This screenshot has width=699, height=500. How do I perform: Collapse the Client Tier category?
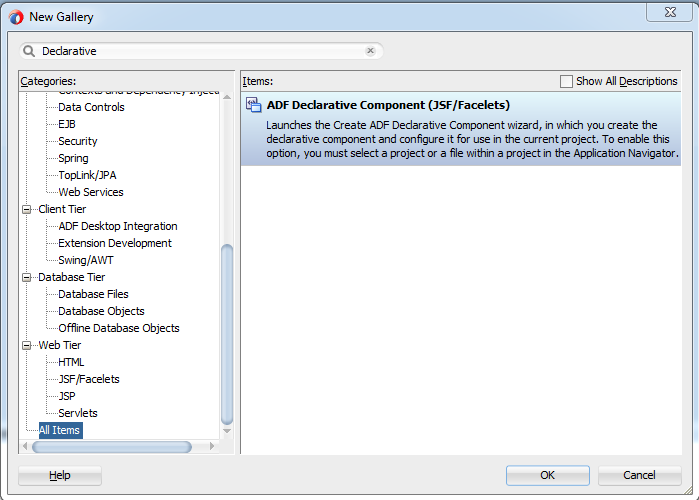tap(27, 209)
